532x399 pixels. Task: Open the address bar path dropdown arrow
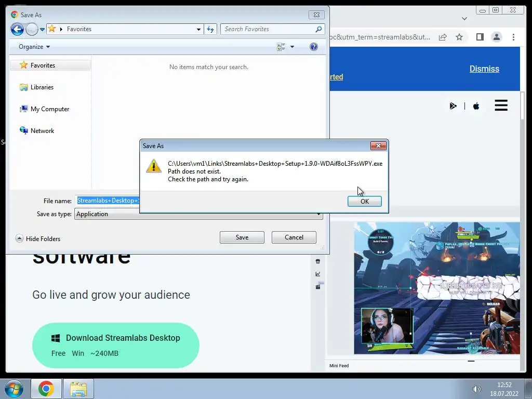[x=198, y=29]
